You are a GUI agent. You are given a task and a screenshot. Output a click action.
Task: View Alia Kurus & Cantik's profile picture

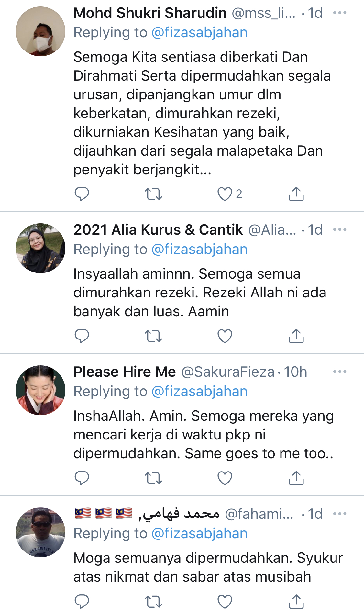coord(40,248)
